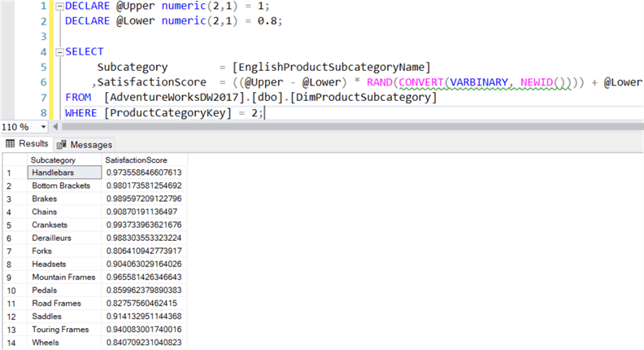The height and width of the screenshot is (350, 644).
Task: Click line number 3 in the gutter
Action: point(43,37)
